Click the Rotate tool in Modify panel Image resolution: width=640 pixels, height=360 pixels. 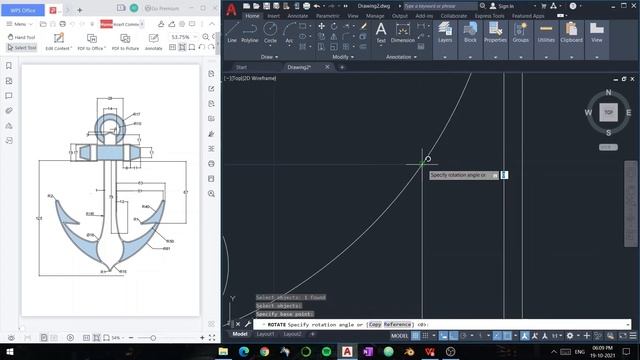pos(334,26)
